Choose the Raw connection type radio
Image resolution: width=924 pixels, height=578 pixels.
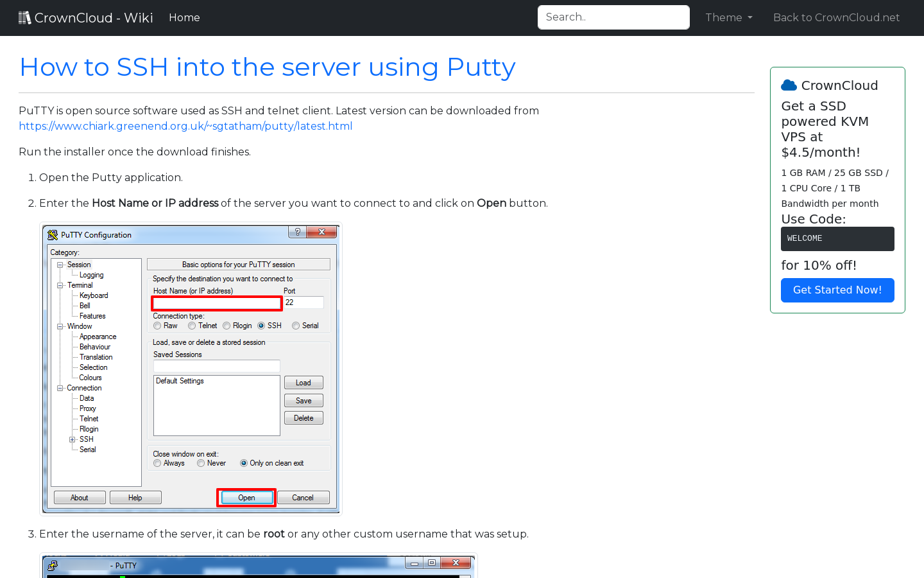(x=157, y=326)
